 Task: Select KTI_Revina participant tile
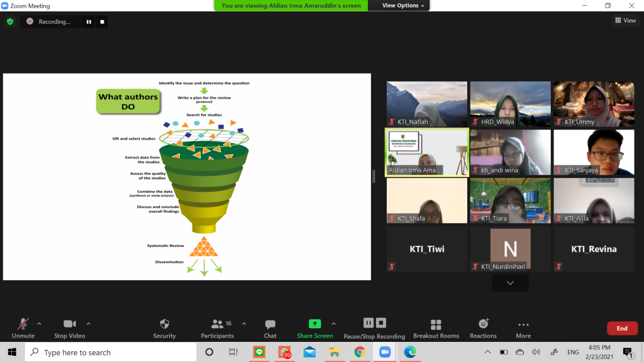tap(594, 249)
